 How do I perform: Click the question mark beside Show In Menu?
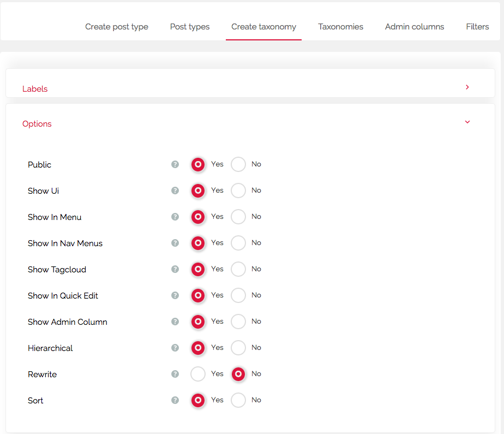[175, 217]
